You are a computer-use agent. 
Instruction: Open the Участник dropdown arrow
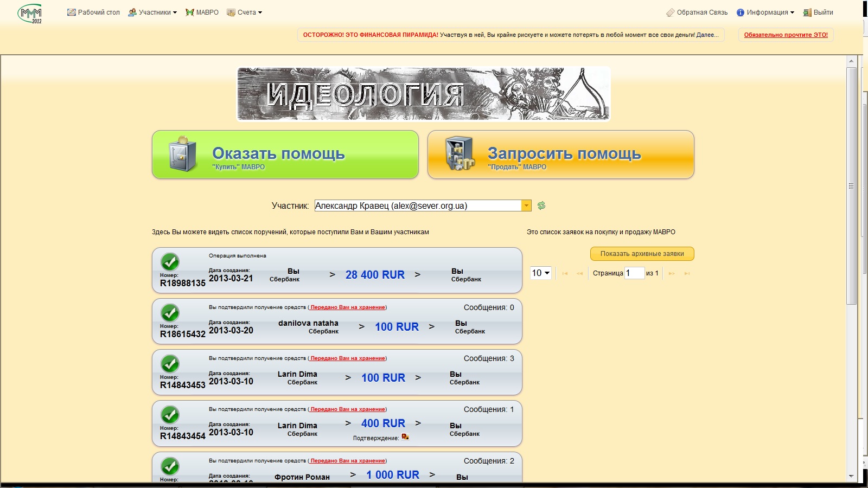[x=526, y=206]
